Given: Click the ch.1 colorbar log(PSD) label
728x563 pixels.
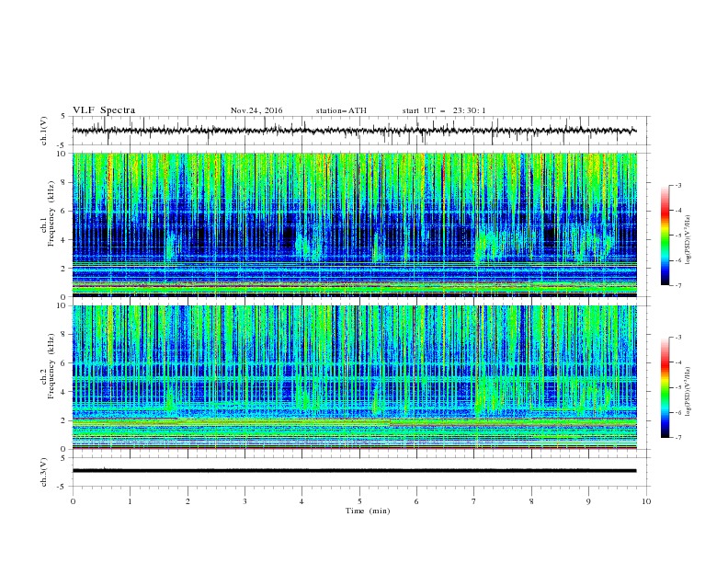Looking at the screenshot, I should (688, 240).
